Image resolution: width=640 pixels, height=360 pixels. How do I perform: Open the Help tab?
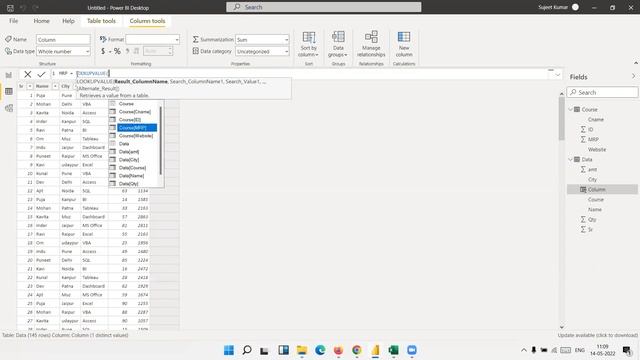[x=68, y=21]
